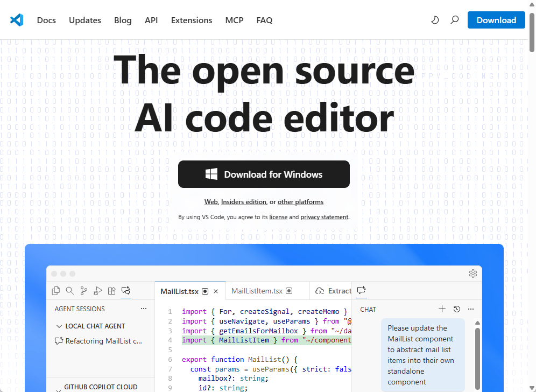This screenshot has width=536, height=392.
Task: Open the Updates page
Action: click(85, 20)
